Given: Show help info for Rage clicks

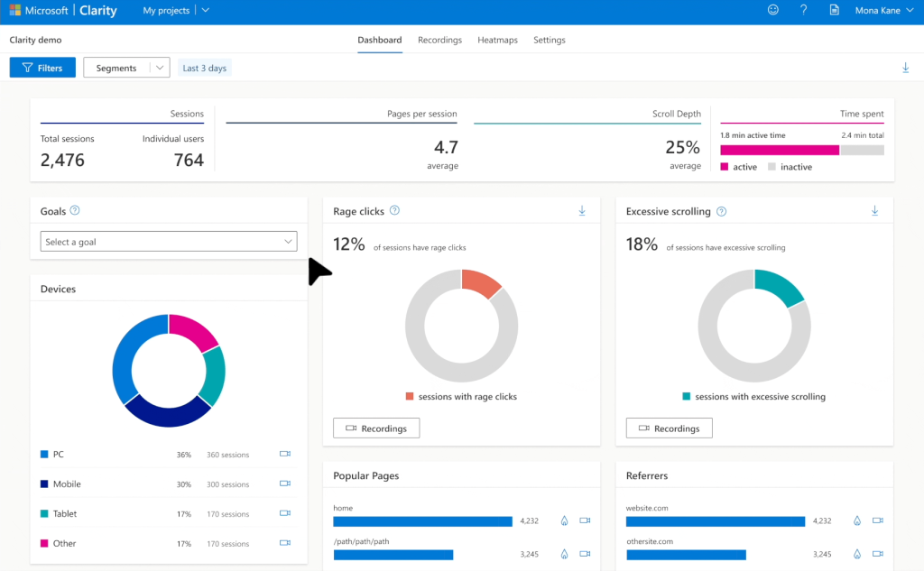Looking at the screenshot, I should click(x=395, y=210).
